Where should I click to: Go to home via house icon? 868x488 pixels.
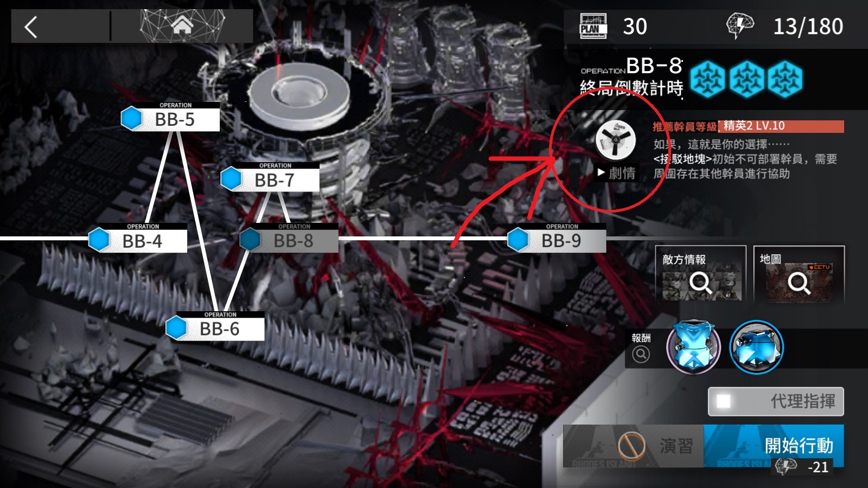coord(182,25)
